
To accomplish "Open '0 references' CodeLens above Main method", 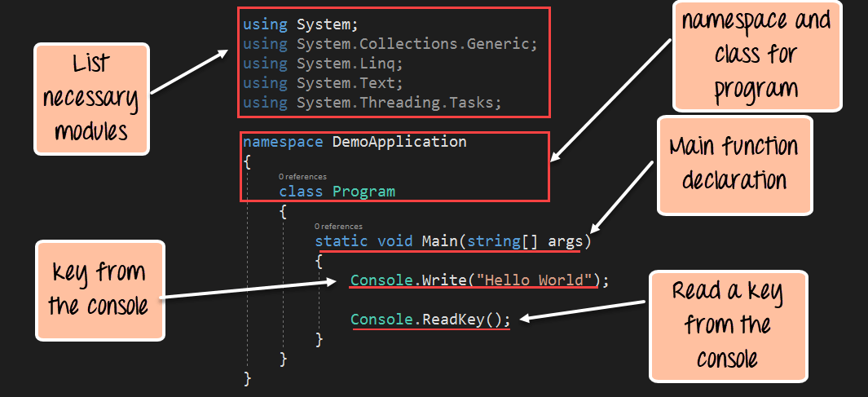I will click(x=338, y=226).
